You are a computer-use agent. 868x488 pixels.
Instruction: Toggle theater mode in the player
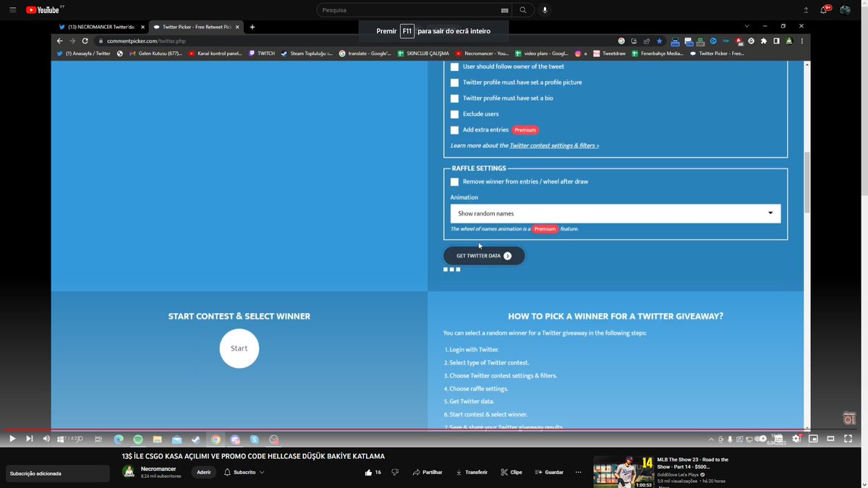831,439
